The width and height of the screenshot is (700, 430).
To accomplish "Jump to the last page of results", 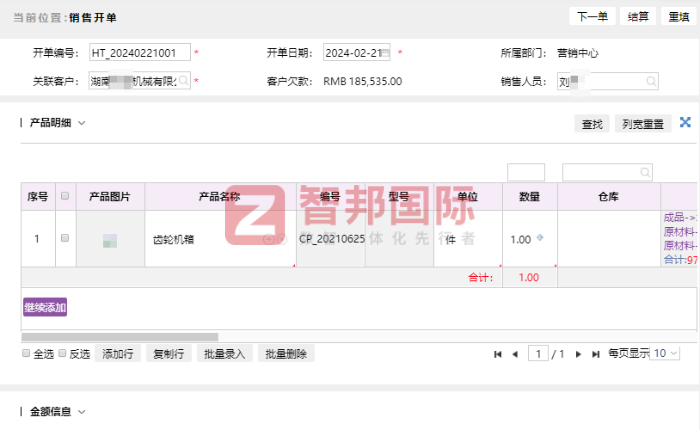I will pyautogui.click(x=596, y=354).
